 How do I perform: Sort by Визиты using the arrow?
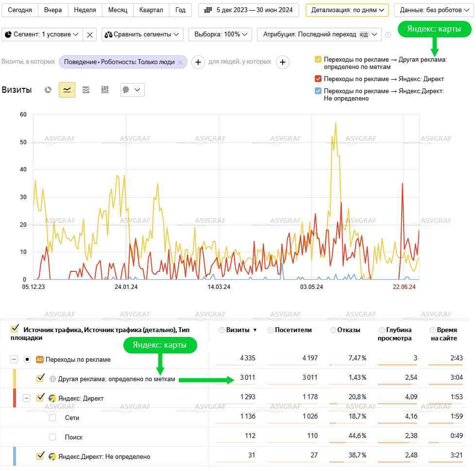tap(255, 330)
